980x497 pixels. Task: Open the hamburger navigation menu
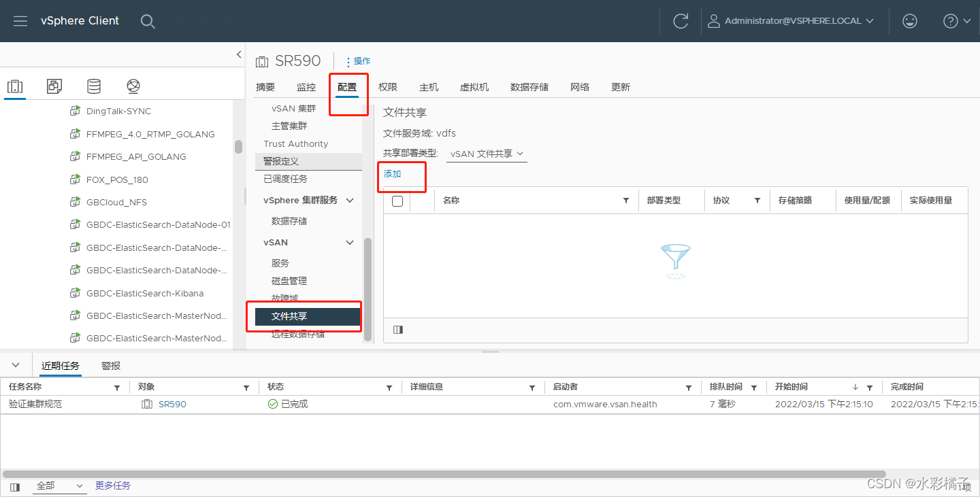point(20,21)
